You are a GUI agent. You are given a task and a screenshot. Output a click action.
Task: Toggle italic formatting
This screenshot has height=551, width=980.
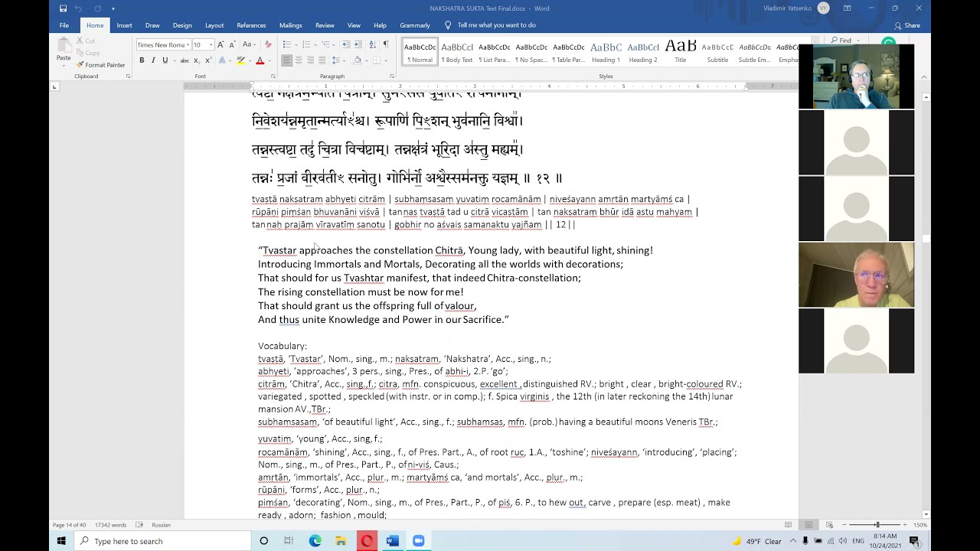point(153,60)
